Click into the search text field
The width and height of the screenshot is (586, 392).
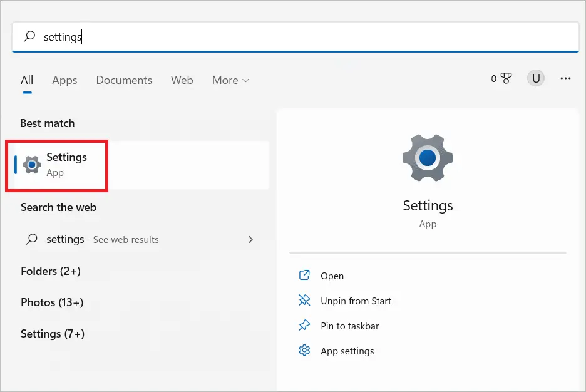296,36
